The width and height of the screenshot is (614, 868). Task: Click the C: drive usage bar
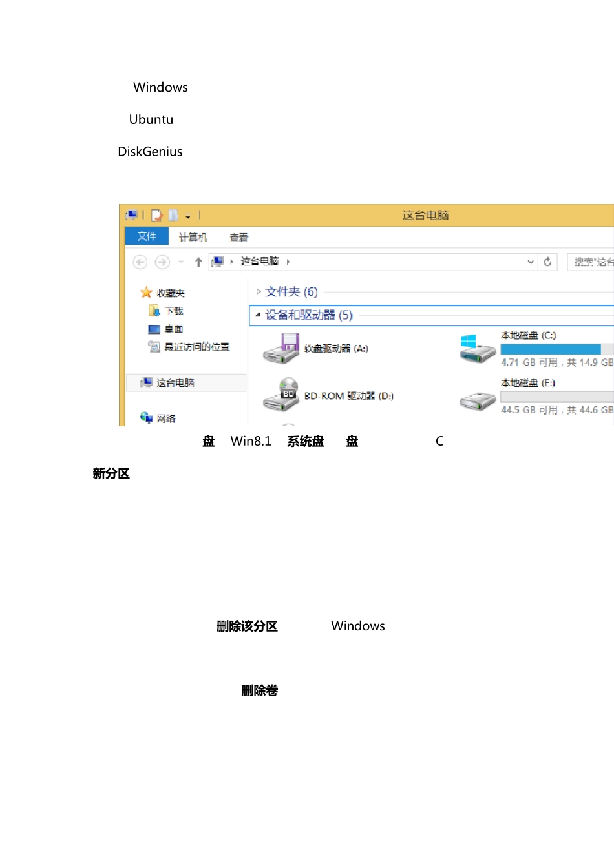tap(557, 349)
